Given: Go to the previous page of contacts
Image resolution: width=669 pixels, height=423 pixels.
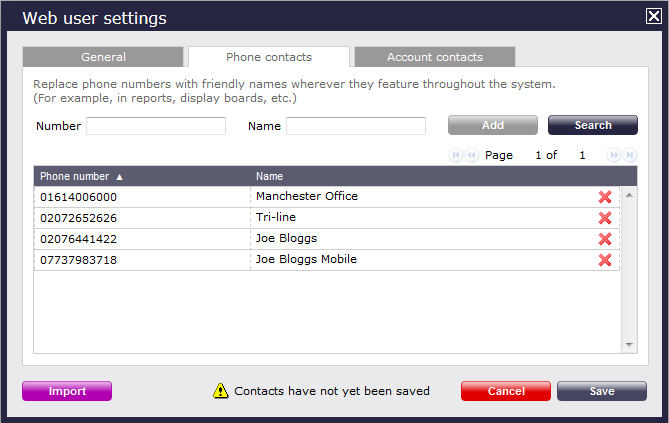Looking at the screenshot, I should pos(471,156).
